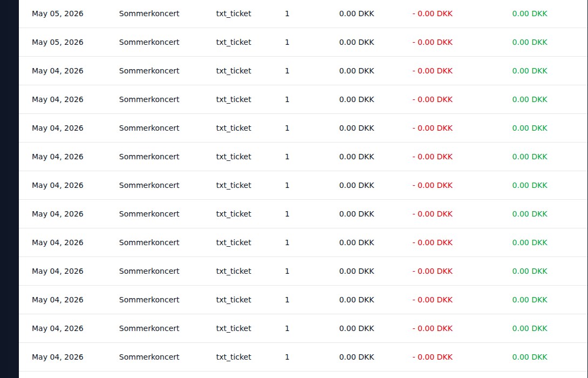Click the red - 0.00 DKK in top row

(433, 14)
